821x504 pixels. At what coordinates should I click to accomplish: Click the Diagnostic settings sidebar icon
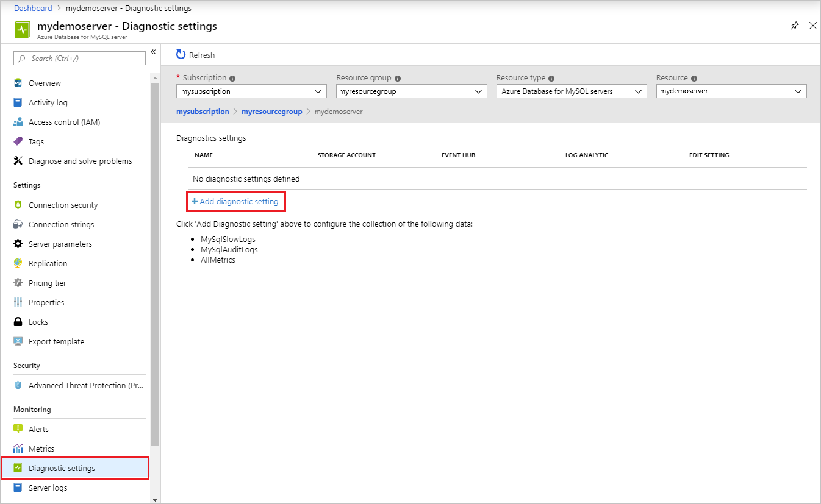coord(18,469)
